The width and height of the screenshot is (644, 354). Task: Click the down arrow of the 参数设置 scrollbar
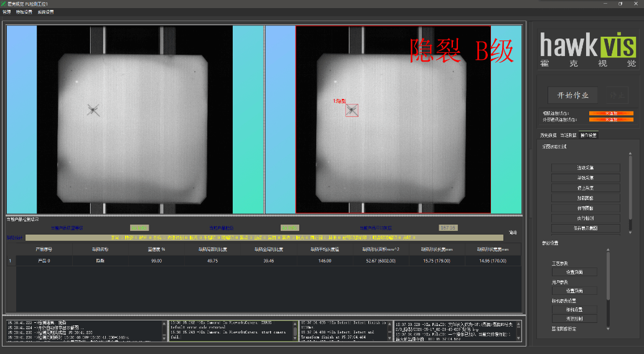pyautogui.click(x=609, y=328)
